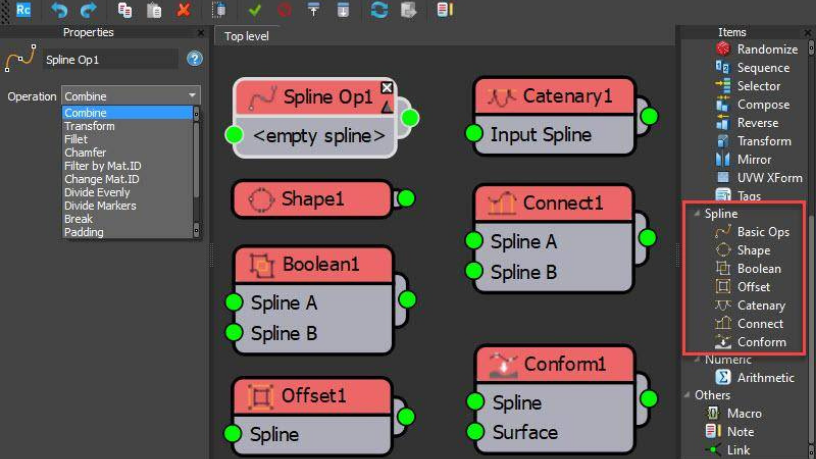Choose Chamfer in operation list
The width and height of the screenshot is (816, 459).
127,152
